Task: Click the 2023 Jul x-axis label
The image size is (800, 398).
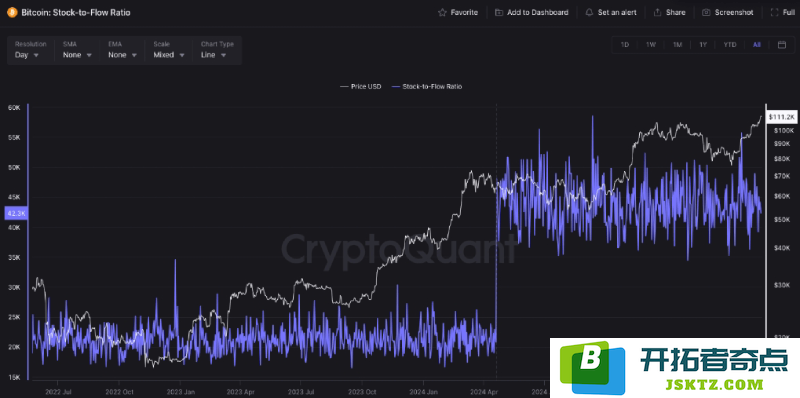Action: [301, 392]
